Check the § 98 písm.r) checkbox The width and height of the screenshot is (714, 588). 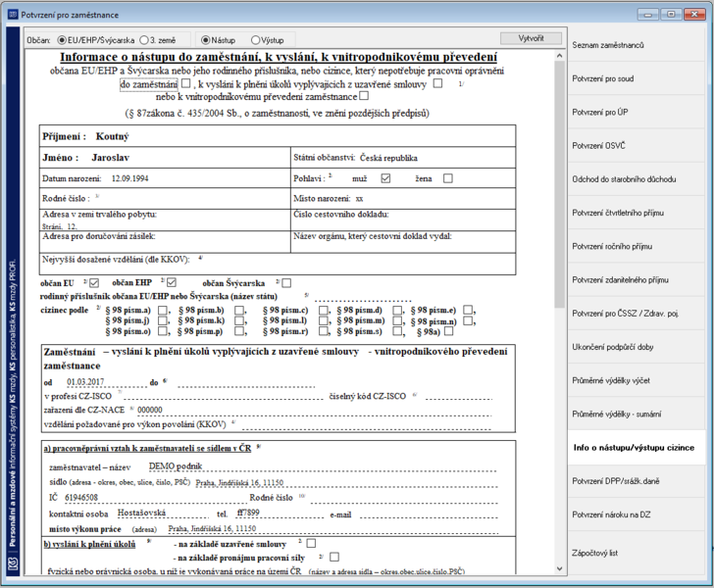[324, 331]
